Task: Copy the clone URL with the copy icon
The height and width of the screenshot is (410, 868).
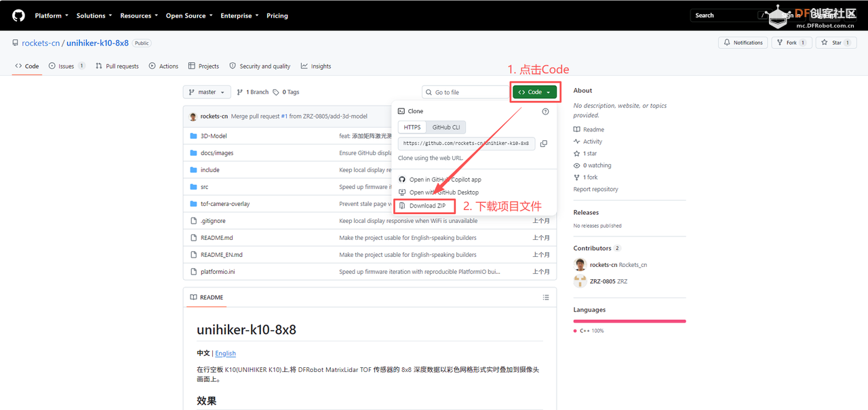Action: pos(543,144)
